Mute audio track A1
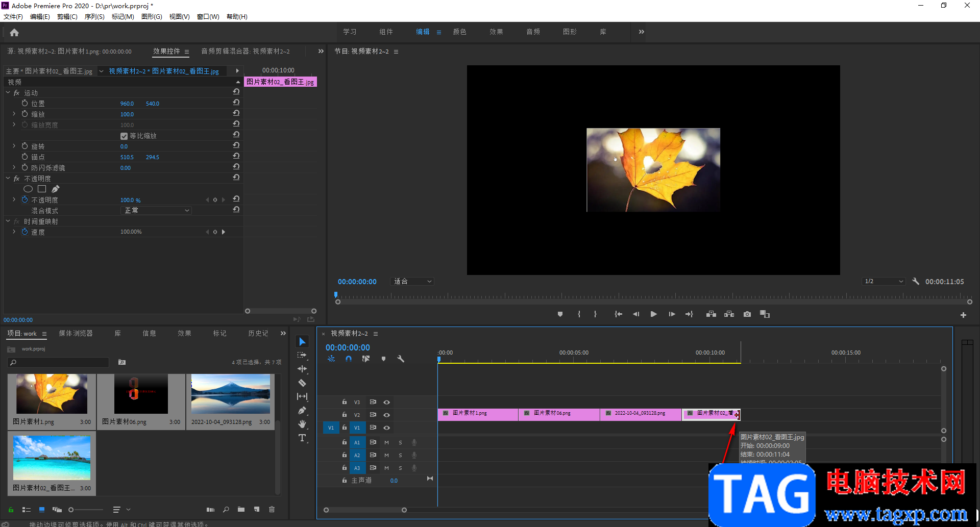The width and height of the screenshot is (980, 527). coord(386,442)
